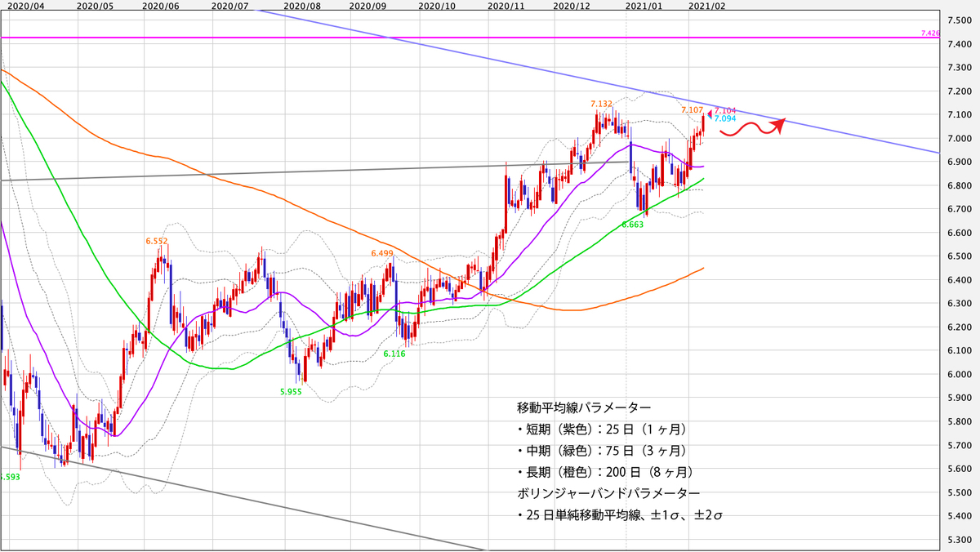The width and height of the screenshot is (980, 552).
Task: Click the 6.500 price axis label
Action: coord(959,256)
